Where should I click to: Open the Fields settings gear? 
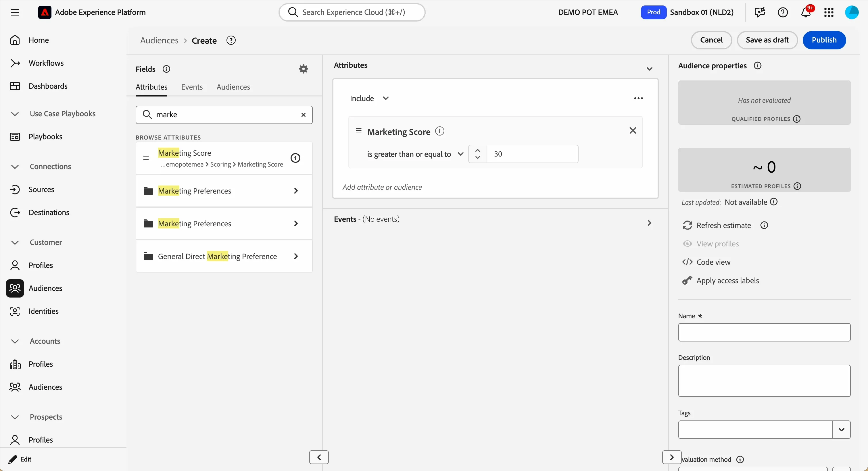pos(304,69)
